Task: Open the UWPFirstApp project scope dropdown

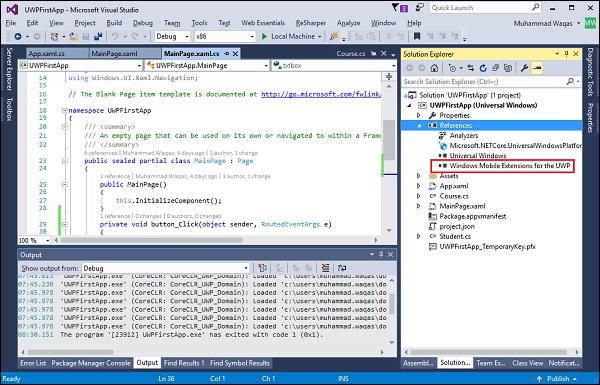Action: (139, 66)
